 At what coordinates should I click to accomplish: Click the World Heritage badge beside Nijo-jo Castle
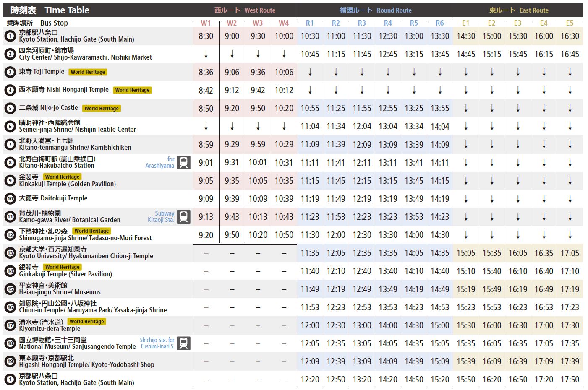pos(102,108)
